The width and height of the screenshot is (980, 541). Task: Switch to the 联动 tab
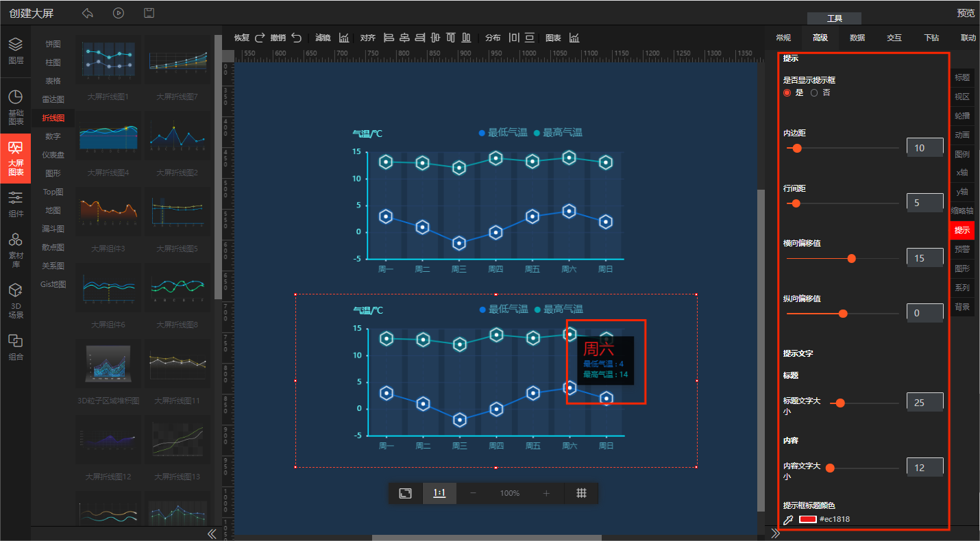click(x=968, y=38)
